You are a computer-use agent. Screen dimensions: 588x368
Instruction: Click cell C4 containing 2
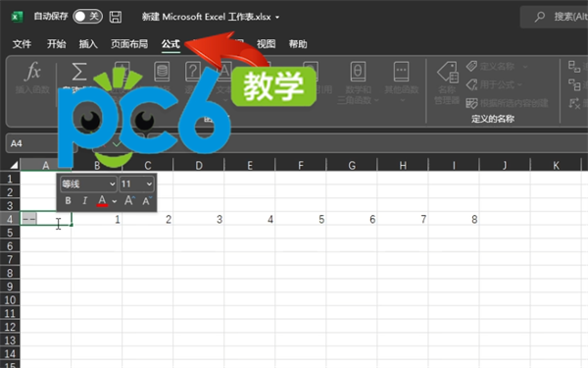pos(148,219)
